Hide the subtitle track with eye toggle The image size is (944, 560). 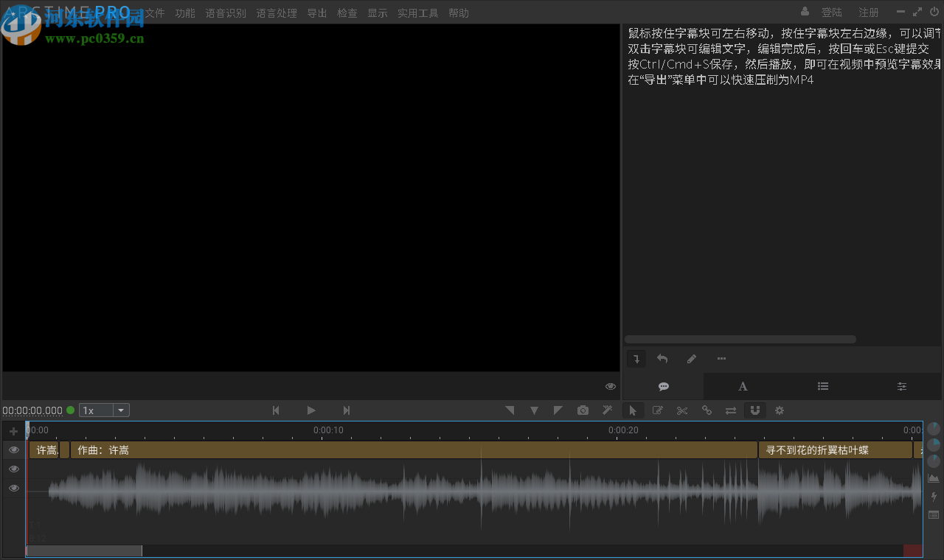13,449
